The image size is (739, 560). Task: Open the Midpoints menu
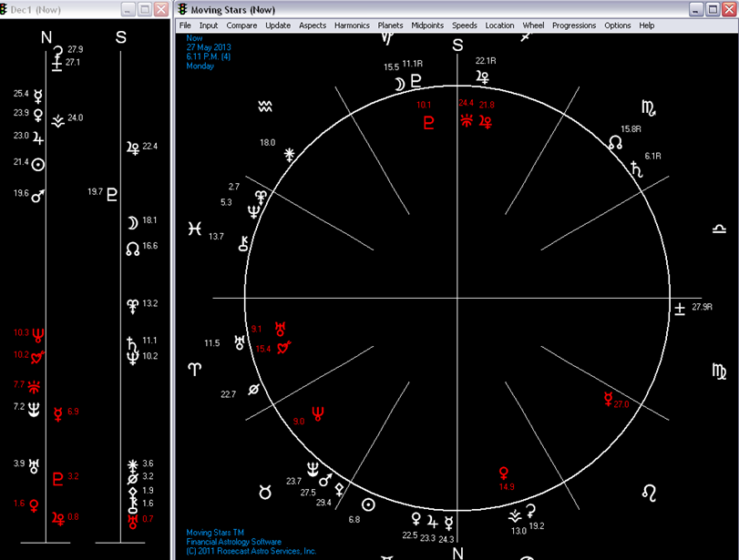(427, 25)
